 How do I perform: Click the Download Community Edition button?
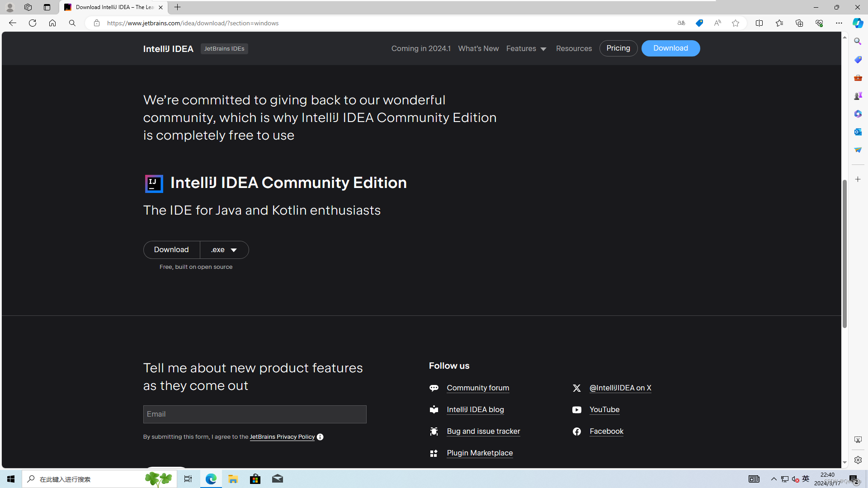[172, 250]
